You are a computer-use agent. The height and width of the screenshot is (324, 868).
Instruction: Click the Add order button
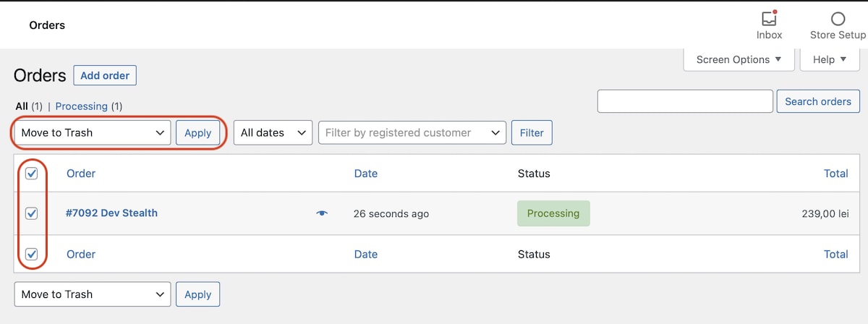click(x=105, y=75)
